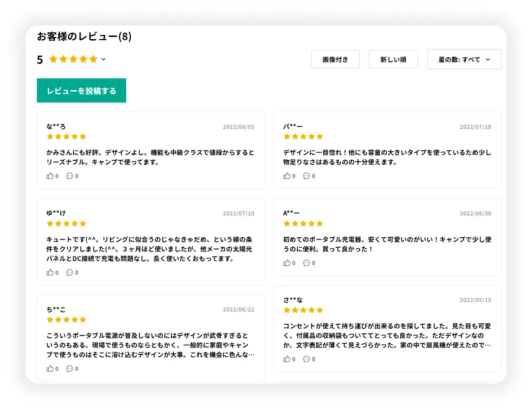Like the review by さ**な

pyautogui.click(x=287, y=359)
